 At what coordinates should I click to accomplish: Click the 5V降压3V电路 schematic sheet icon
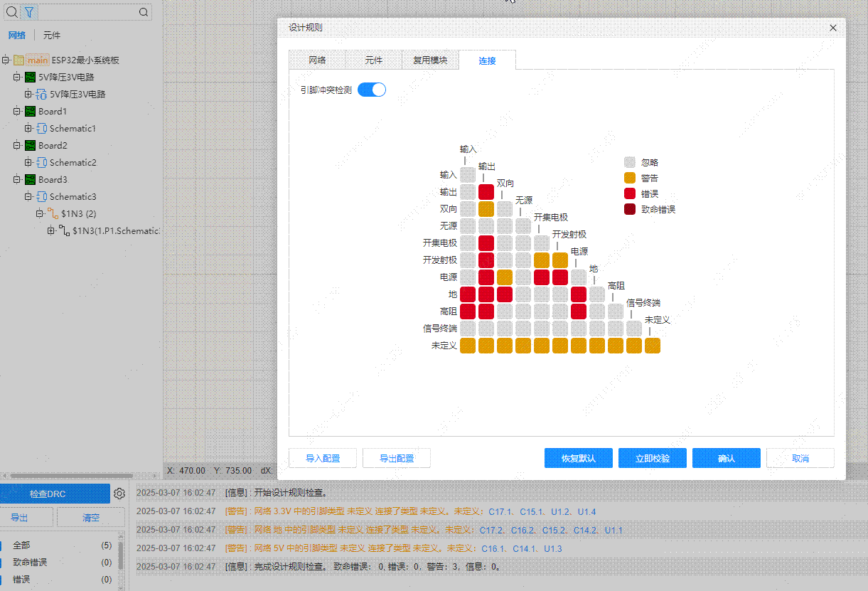(41, 95)
